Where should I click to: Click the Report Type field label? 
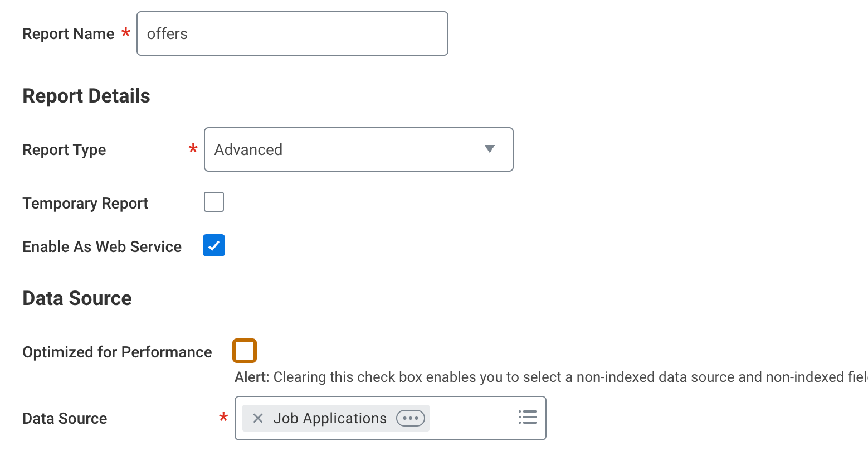tap(64, 150)
